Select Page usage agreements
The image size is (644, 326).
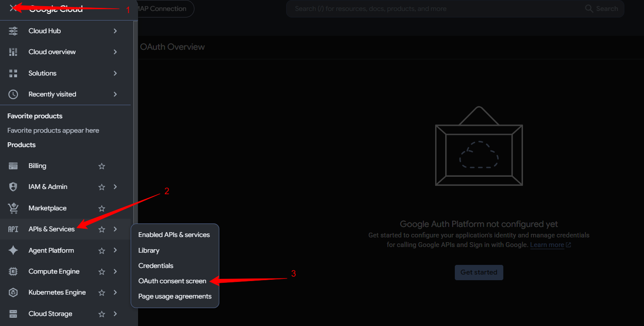(x=175, y=296)
